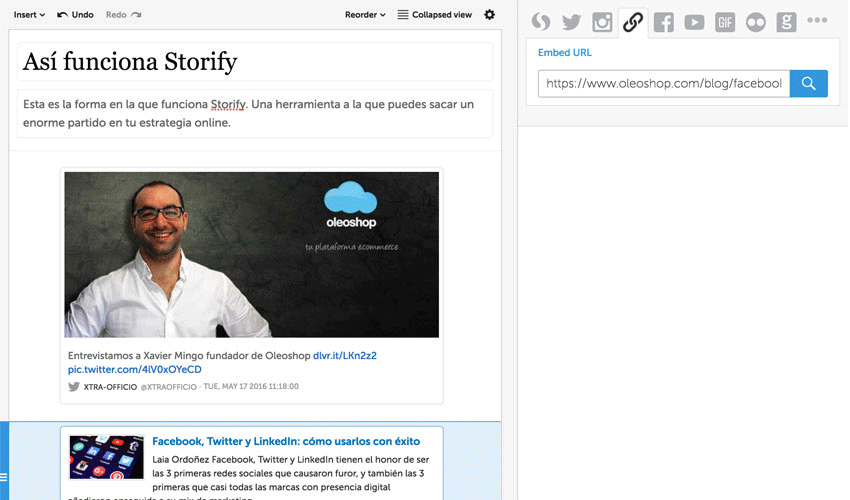Open the dlvr.it/LKn2z2 link
The height and width of the screenshot is (500, 850).
pyautogui.click(x=345, y=356)
